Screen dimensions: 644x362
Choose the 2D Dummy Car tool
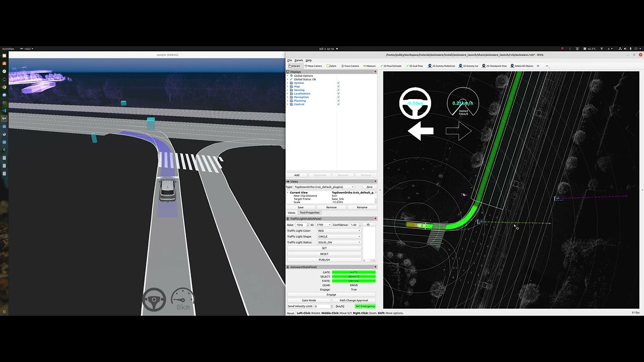pos(469,66)
